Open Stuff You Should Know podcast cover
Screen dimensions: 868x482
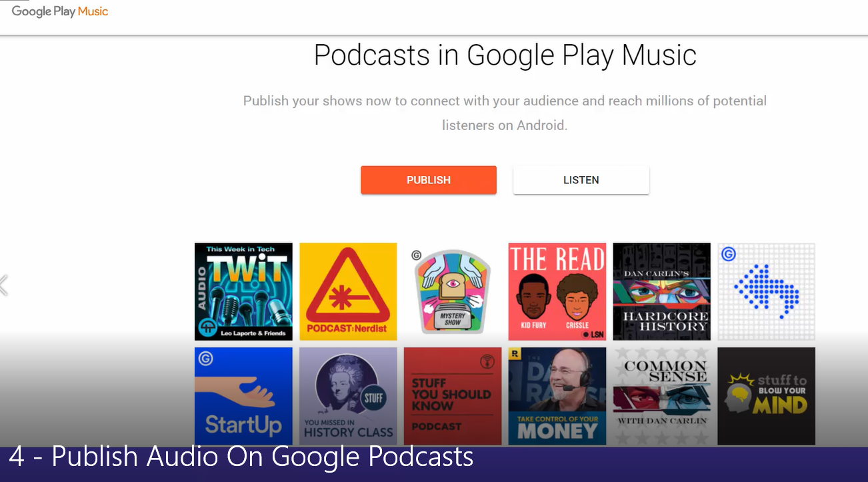453,396
